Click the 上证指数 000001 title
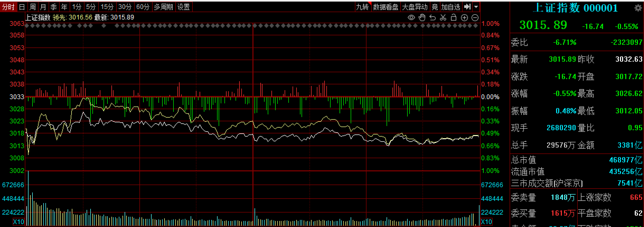 pos(575,8)
